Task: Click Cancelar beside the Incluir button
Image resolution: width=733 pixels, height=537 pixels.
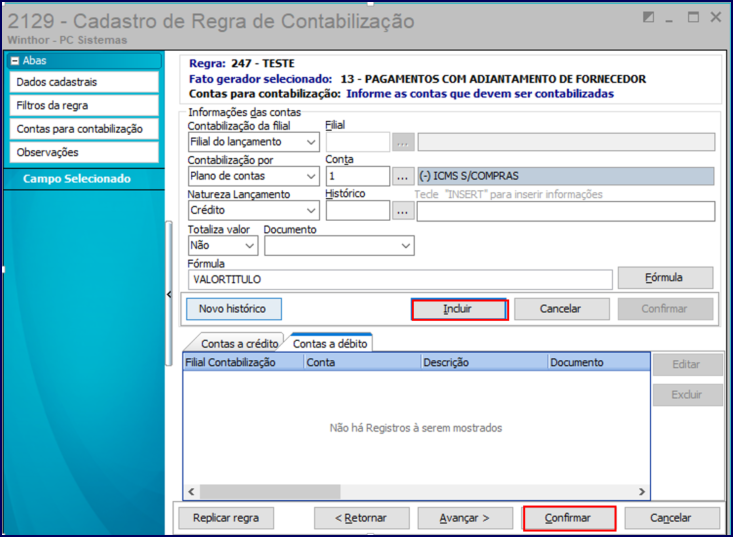Action: 562,309
